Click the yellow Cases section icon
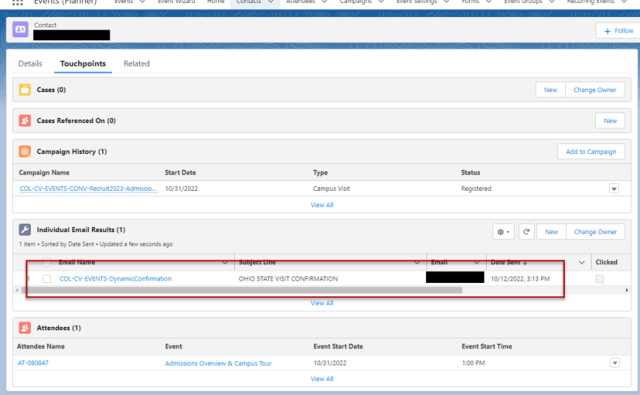This screenshot has height=395, width=640. (24, 89)
